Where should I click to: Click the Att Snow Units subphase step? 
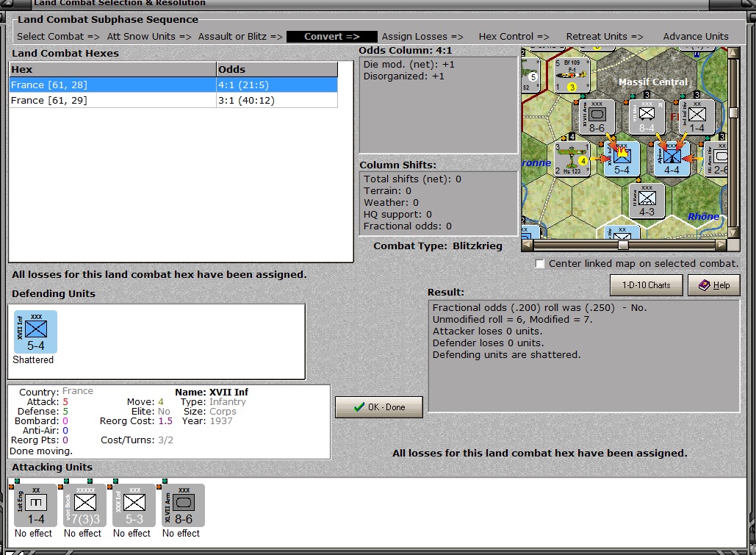click(149, 37)
